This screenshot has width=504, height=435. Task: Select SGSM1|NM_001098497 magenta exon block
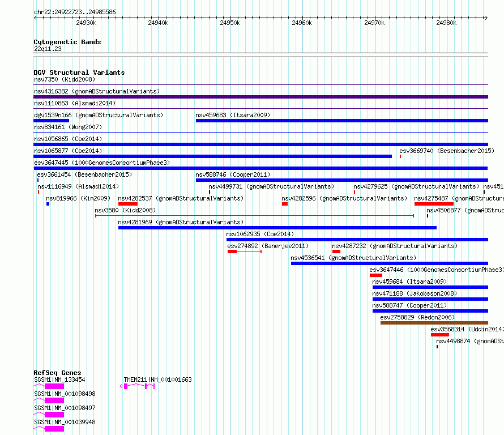[x=54, y=415]
